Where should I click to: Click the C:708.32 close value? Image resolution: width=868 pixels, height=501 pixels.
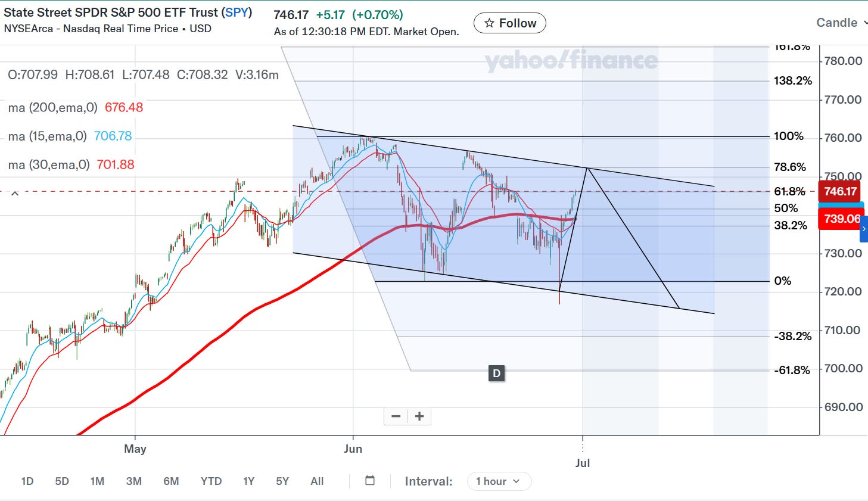202,75
